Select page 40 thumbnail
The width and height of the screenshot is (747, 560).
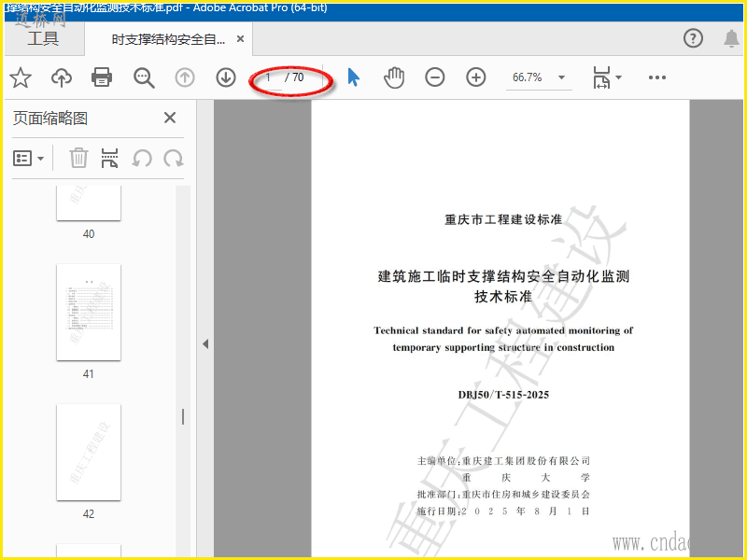89,203
